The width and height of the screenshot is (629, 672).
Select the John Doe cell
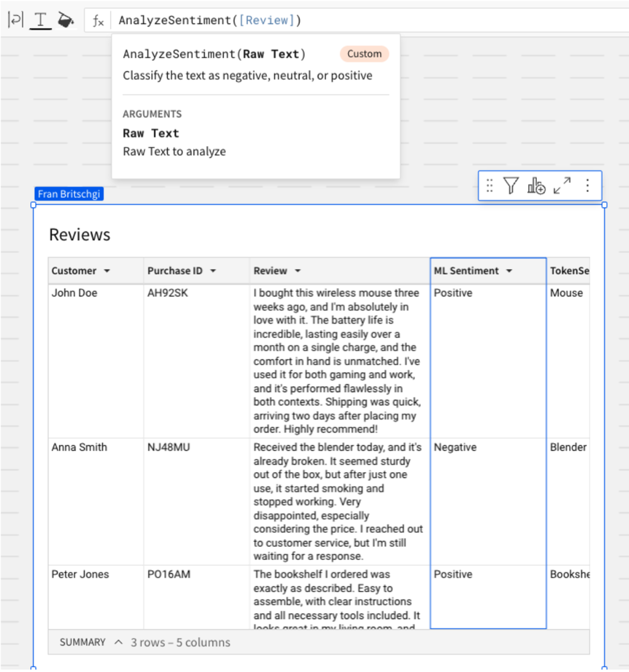tap(96, 361)
